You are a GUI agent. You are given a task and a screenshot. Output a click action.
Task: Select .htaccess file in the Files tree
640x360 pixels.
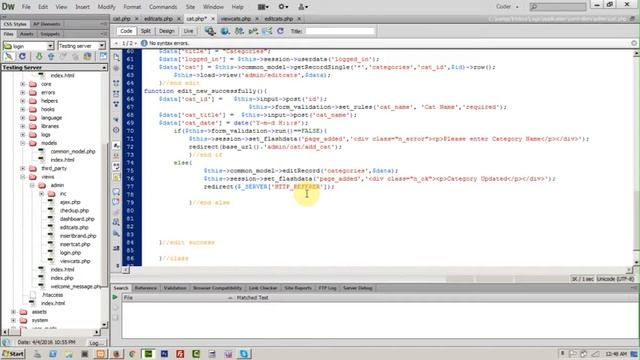(x=52, y=295)
